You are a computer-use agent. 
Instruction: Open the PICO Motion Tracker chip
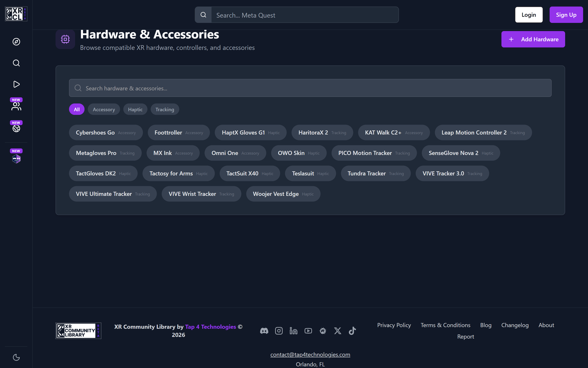pyautogui.click(x=374, y=153)
